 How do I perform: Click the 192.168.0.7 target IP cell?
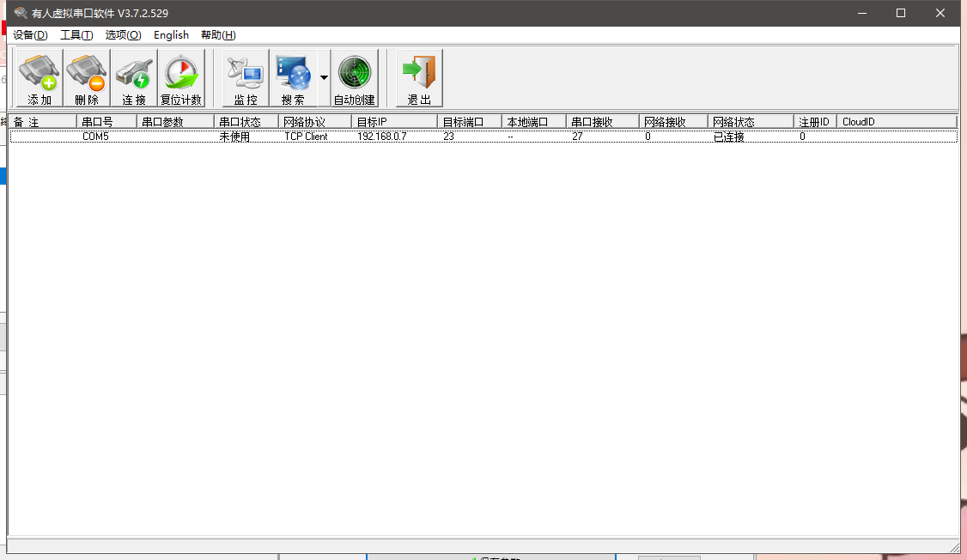tap(382, 137)
